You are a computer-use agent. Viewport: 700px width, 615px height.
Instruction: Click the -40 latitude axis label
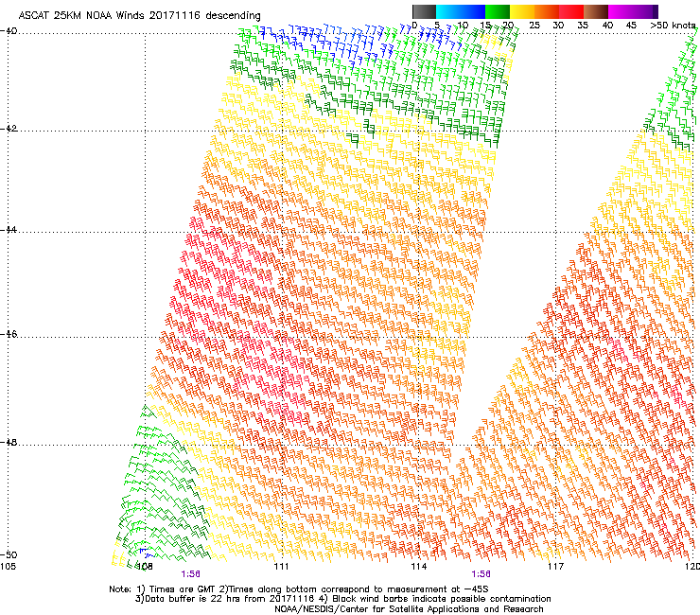tap(9, 31)
